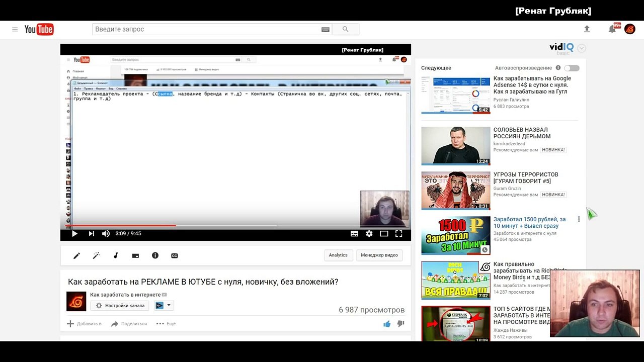Open the Analytics button
The height and width of the screenshot is (362, 644).
coord(338,255)
